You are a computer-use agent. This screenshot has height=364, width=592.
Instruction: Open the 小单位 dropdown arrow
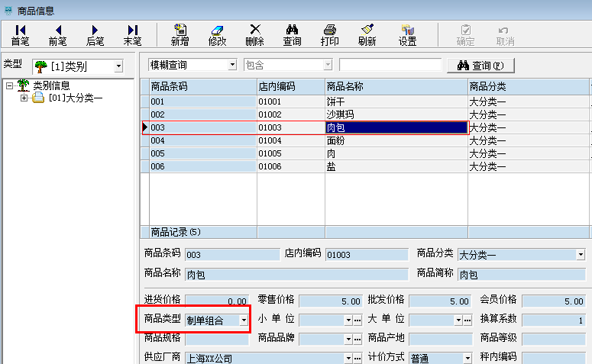348,321
